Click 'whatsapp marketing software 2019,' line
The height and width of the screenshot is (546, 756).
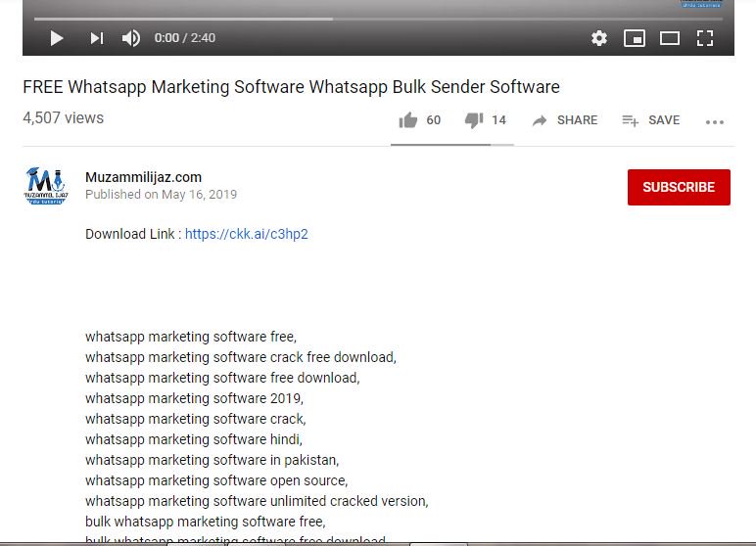point(194,398)
